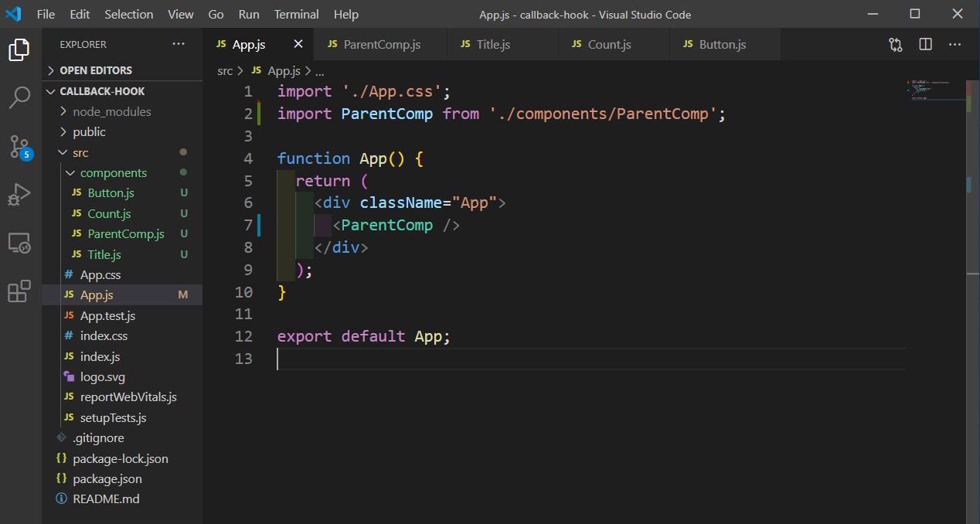Open Count.js in the file tree
This screenshot has height=524, width=980.
tap(122, 213)
